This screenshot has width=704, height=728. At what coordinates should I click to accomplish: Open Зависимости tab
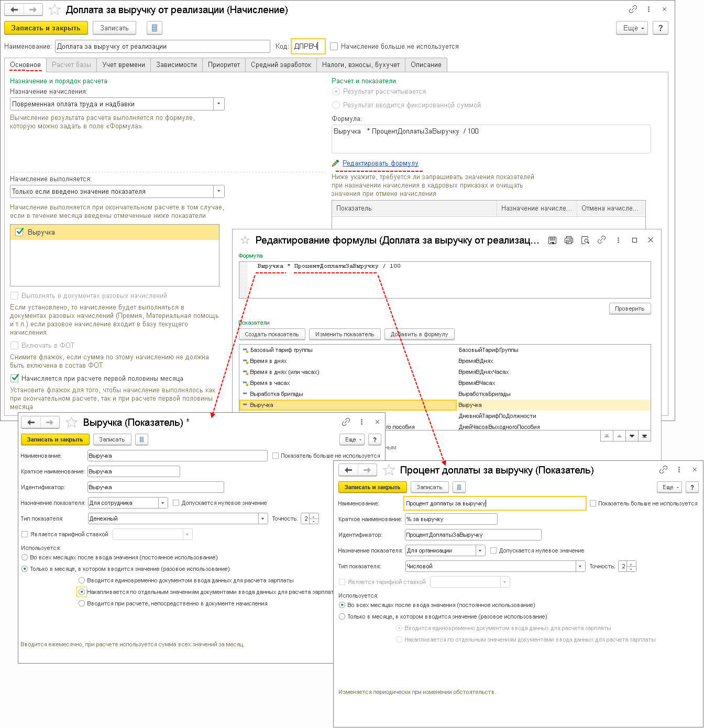[177, 65]
